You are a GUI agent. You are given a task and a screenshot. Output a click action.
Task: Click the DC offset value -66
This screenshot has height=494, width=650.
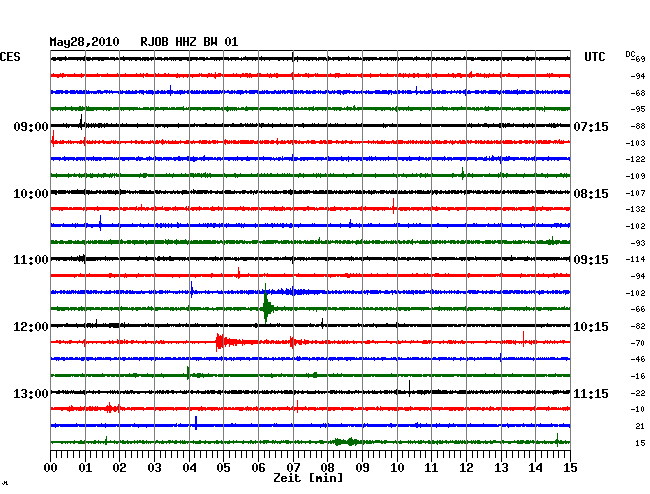pyautogui.click(x=638, y=309)
